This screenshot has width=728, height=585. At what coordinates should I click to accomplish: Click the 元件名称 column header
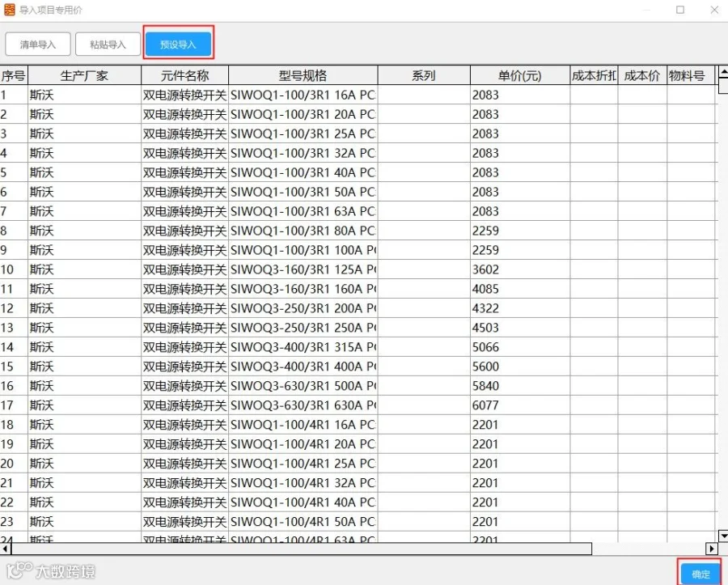[x=184, y=76]
